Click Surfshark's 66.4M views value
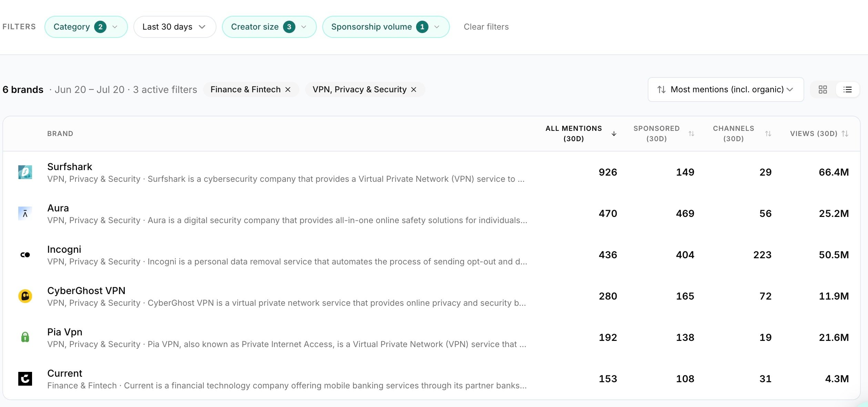The height and width of the screenshot is (407, 868). click(x=834, y=172)
